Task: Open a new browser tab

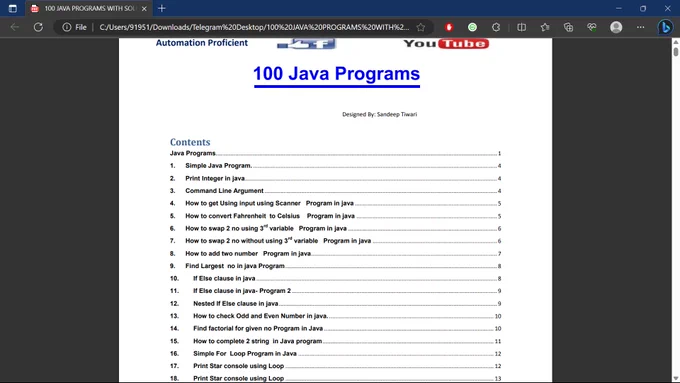Action: coord(162,8)
